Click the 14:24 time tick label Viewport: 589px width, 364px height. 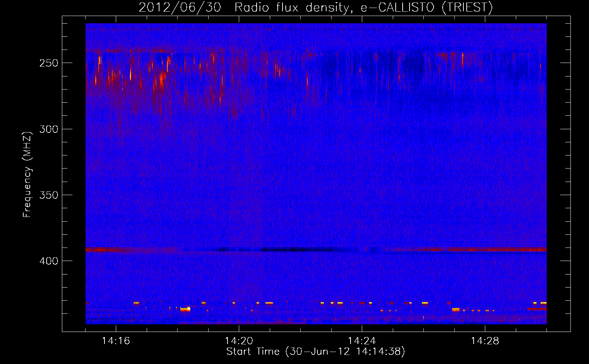tap(362, 341)
